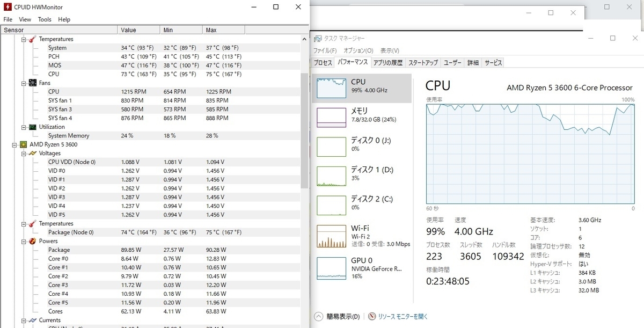Open Task Manager 表示(V) menu
644x328 pixels.
point(390,50)
